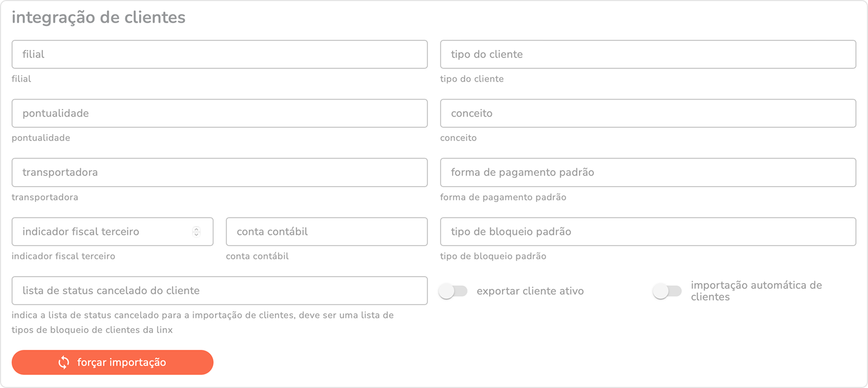This screenshot has height=388, width=868.
Task: Open the forma de pagamento padrão field
Action: (647, 172)
